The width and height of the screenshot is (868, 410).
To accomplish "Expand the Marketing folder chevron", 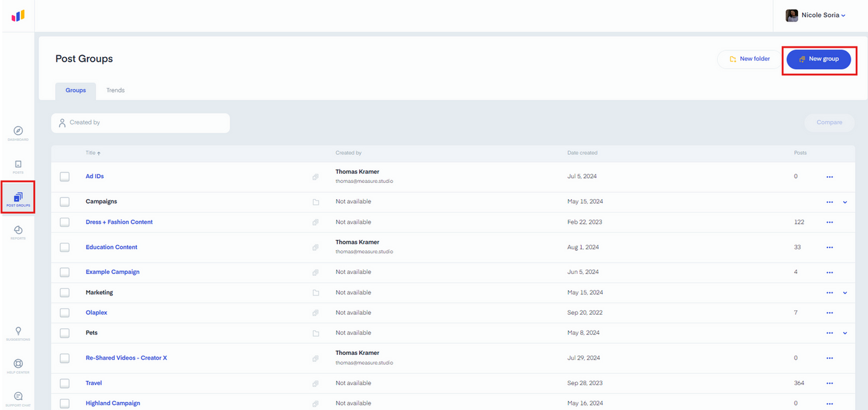I will click(x=845, y=293).
